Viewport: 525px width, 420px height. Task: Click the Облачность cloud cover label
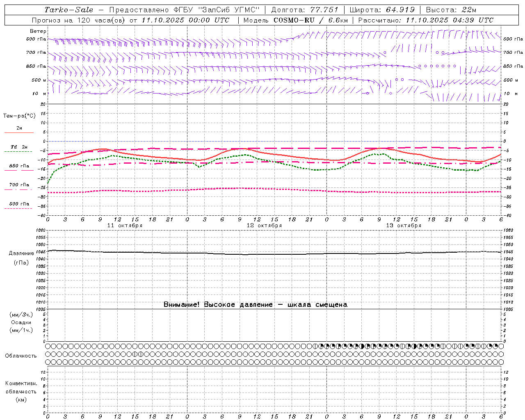click(x=21, y=356)
